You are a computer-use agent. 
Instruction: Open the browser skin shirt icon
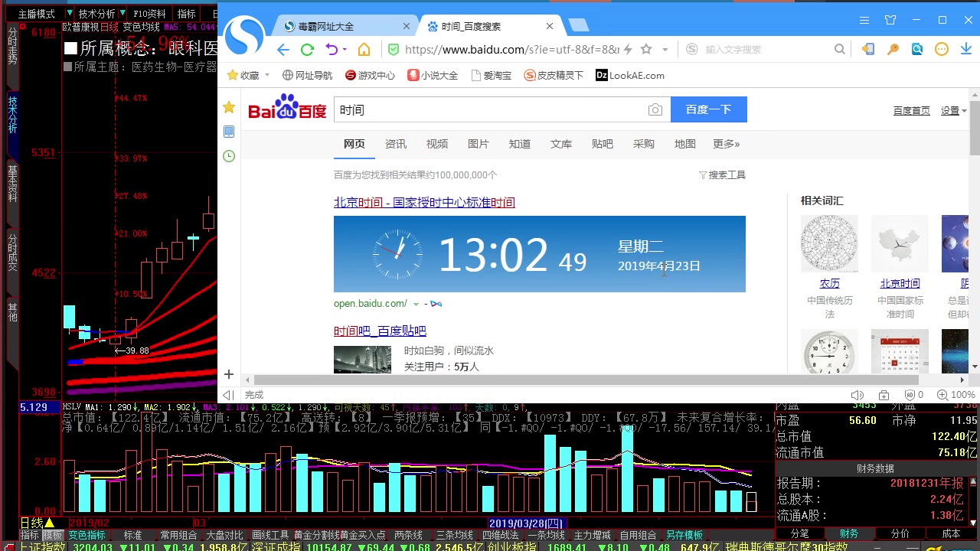(x=890, y=21)
